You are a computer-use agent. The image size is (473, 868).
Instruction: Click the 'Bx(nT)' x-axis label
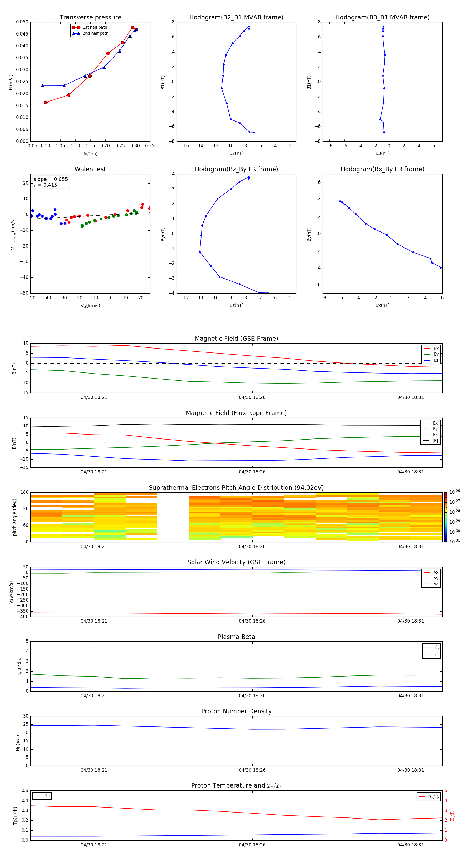(382, 305)
